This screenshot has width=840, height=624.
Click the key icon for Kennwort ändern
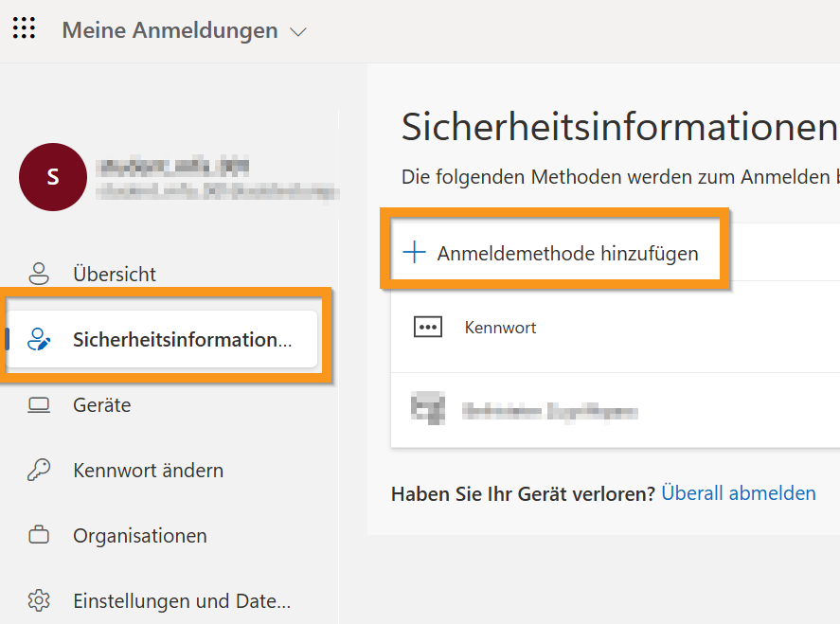coord(39,471)
